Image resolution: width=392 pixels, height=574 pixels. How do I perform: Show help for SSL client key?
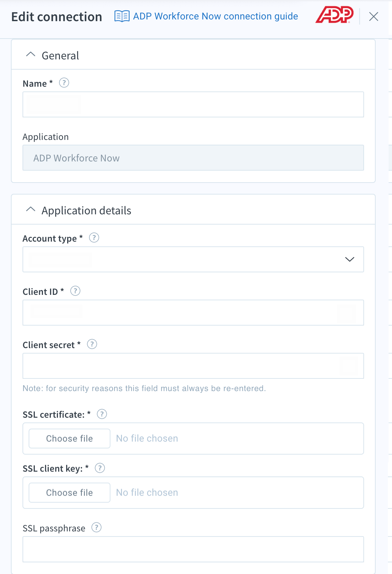(x=100, y=468)
